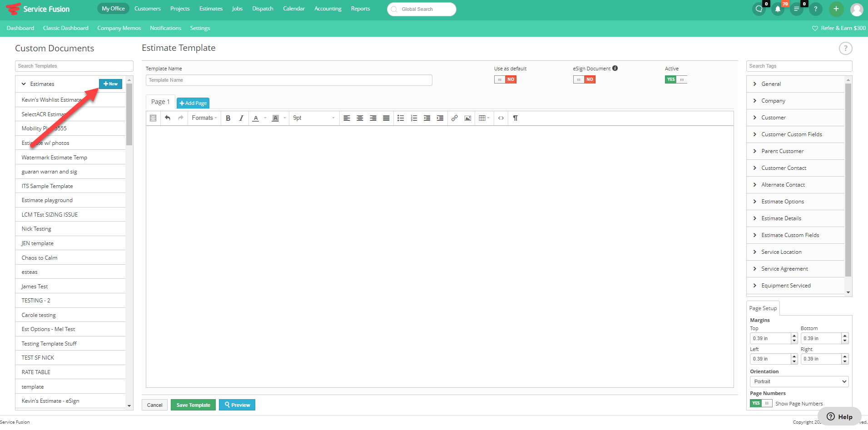Insert a numbered list

point(414,118)
